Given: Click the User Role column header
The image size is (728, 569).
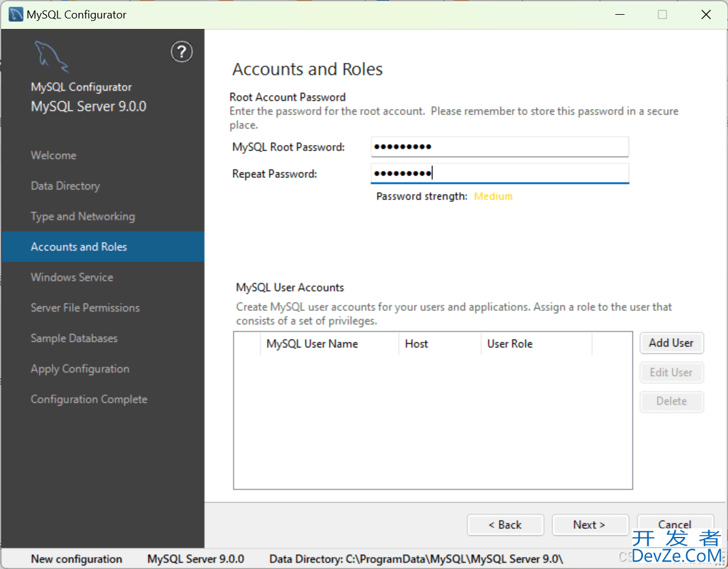Looking at the screenshot, I should tap(536, 344).
